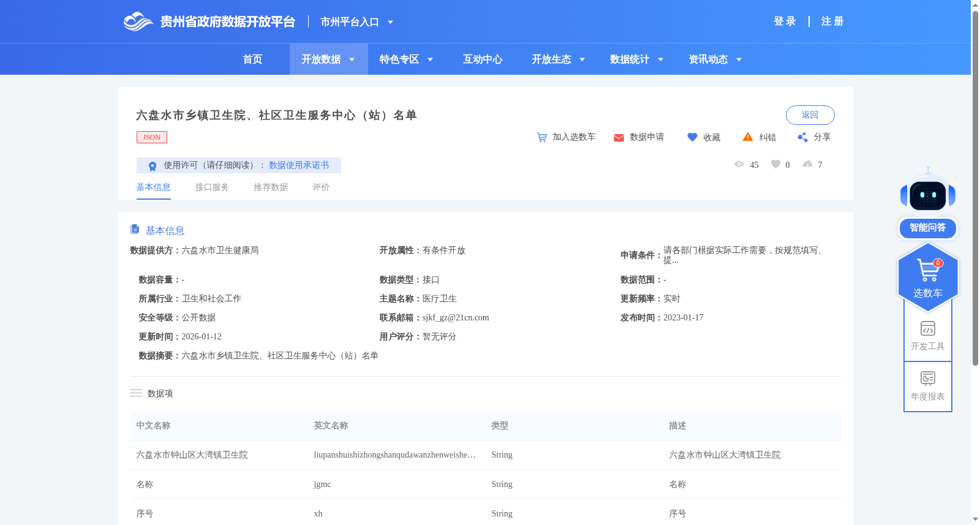Click the envelope icon for 数据申请
The height and width of the screenshot is (525, 980).
[619, 138]
